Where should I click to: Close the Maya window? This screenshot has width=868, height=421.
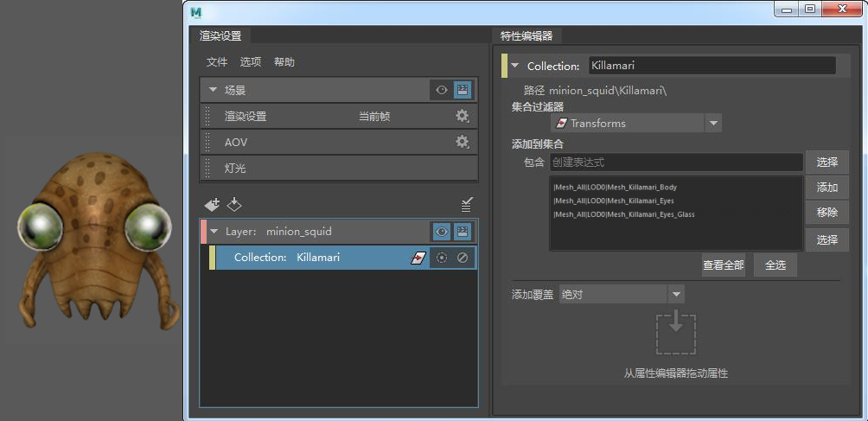click(843, 10)
